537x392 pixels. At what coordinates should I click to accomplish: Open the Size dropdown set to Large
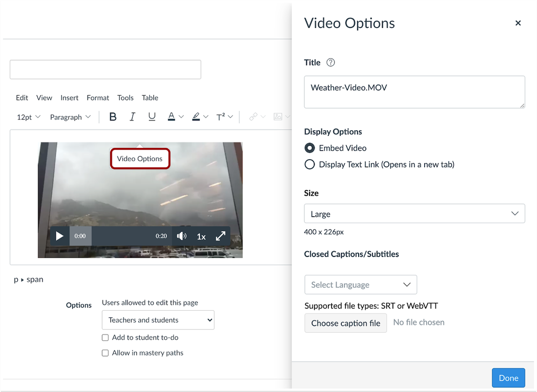click(x=414, y=214)
